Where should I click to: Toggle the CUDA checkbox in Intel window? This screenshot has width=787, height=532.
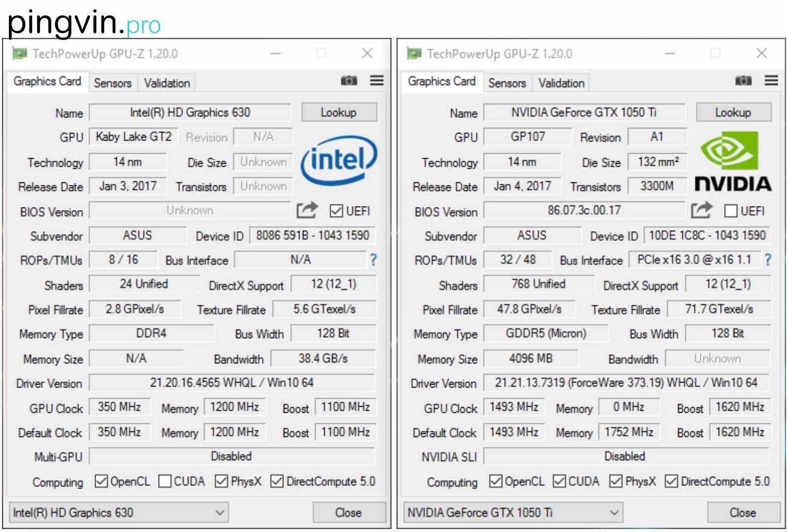[165, 481]
